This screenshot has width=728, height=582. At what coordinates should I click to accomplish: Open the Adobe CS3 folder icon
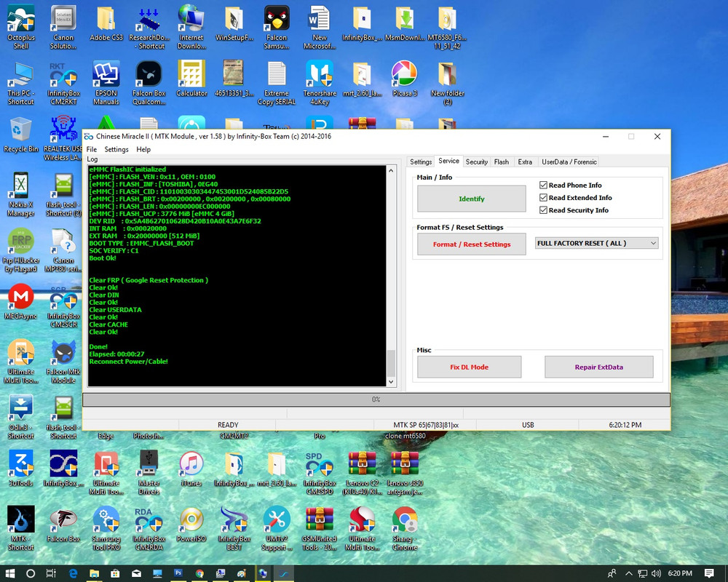[x=106, y=24]
